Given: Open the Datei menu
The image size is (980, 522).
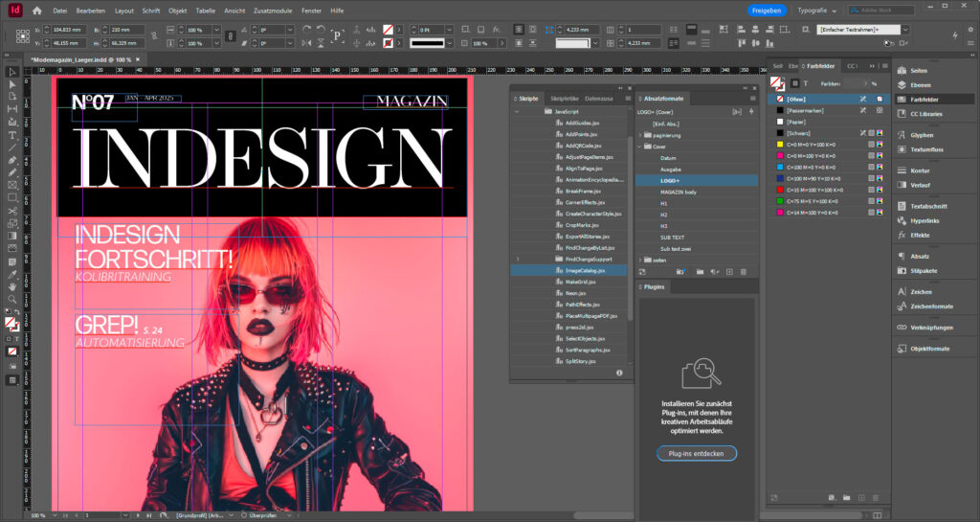Looking at the screenshot, I should click(x=60, y=11).
